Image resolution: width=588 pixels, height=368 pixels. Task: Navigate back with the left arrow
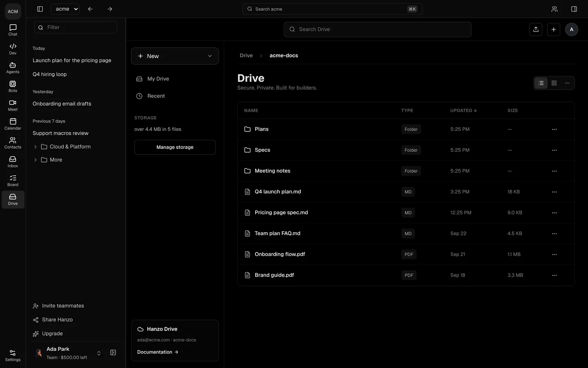point(90,9)
